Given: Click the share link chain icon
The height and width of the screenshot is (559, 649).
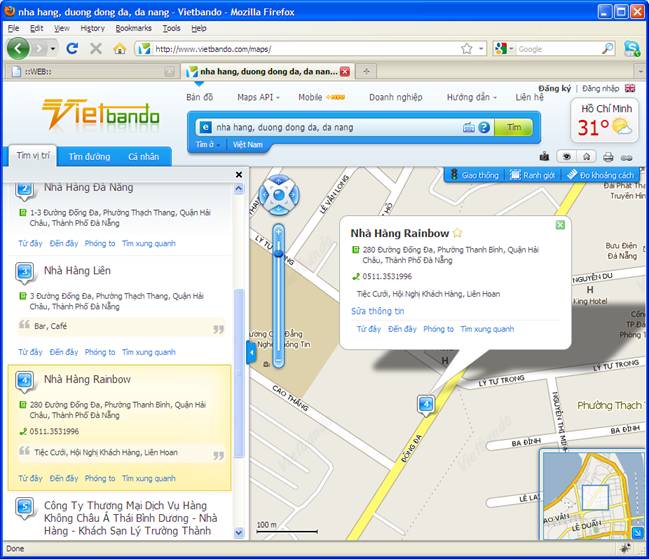Looking at the screenshot, I should 627,158.
